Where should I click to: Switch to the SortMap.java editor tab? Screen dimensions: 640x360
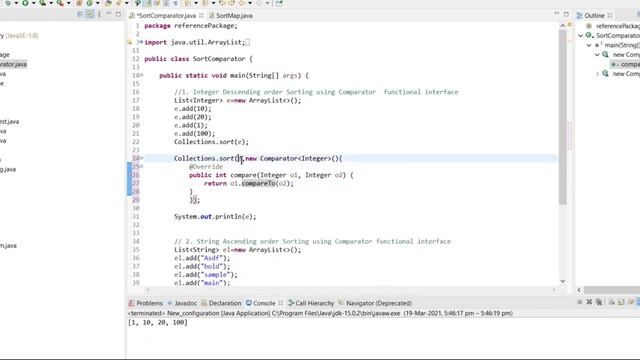(x=231, y=16)
